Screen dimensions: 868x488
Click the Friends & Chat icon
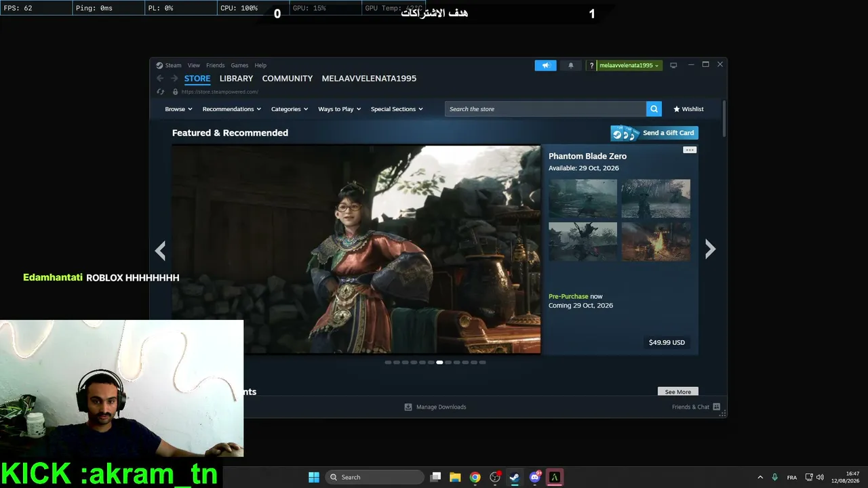[716, 407]
